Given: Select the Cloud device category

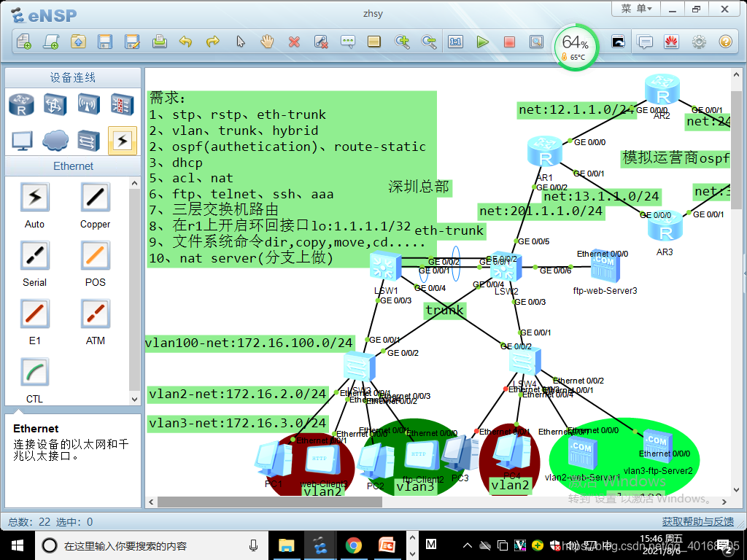Looking at the screenshot, I should point(55,141).
